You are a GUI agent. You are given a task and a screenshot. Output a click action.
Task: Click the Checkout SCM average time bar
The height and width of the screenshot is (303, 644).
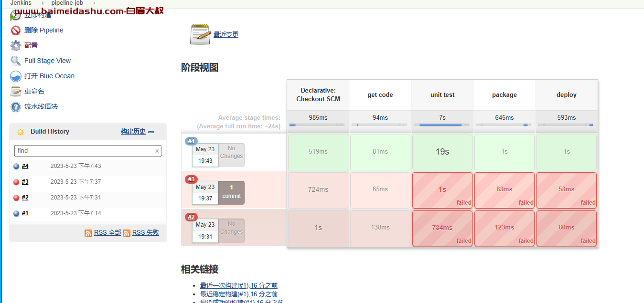coord(317,125)
